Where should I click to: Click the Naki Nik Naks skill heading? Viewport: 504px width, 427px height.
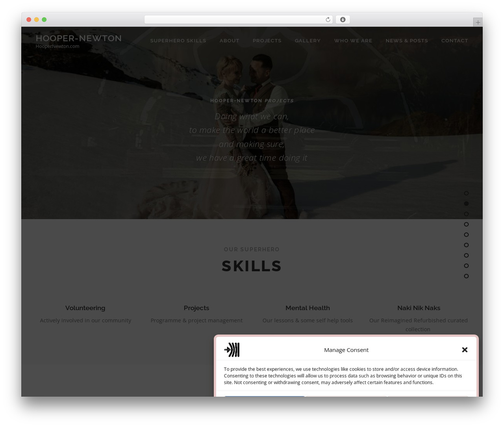[419, 308]
